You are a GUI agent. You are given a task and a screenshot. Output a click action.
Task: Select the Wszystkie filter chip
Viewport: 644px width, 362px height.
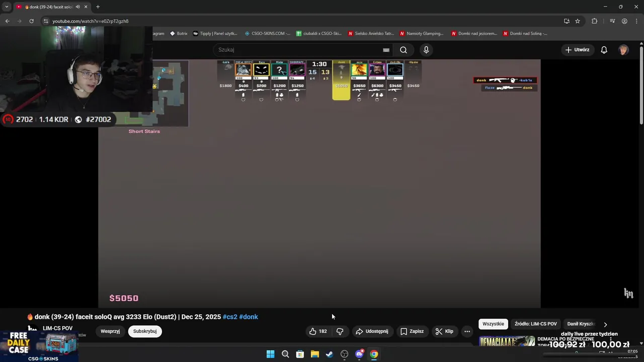pyautogui.click(x=493, y=324)
